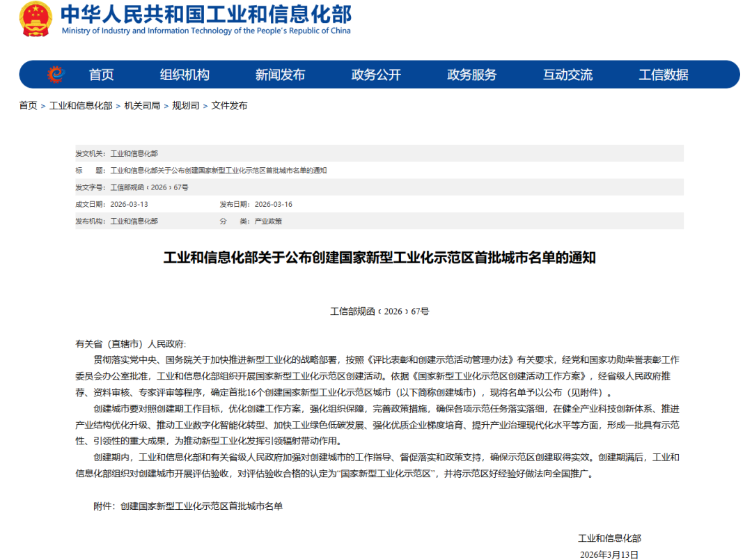The height and width of the screenshot is (560, 752).
Task: Open the 首页 navigation menu item
Action: (101, 75)
